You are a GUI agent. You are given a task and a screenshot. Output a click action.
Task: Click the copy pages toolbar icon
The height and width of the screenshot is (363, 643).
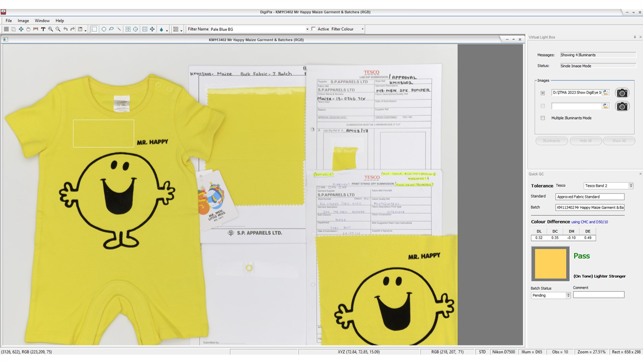pyautogui.click(x=14, y=29)
